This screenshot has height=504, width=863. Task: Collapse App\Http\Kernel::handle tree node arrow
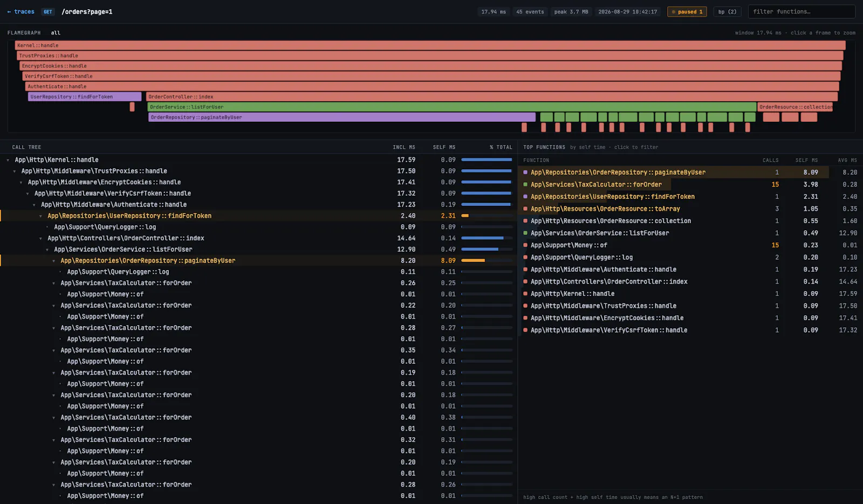(8, 160)
